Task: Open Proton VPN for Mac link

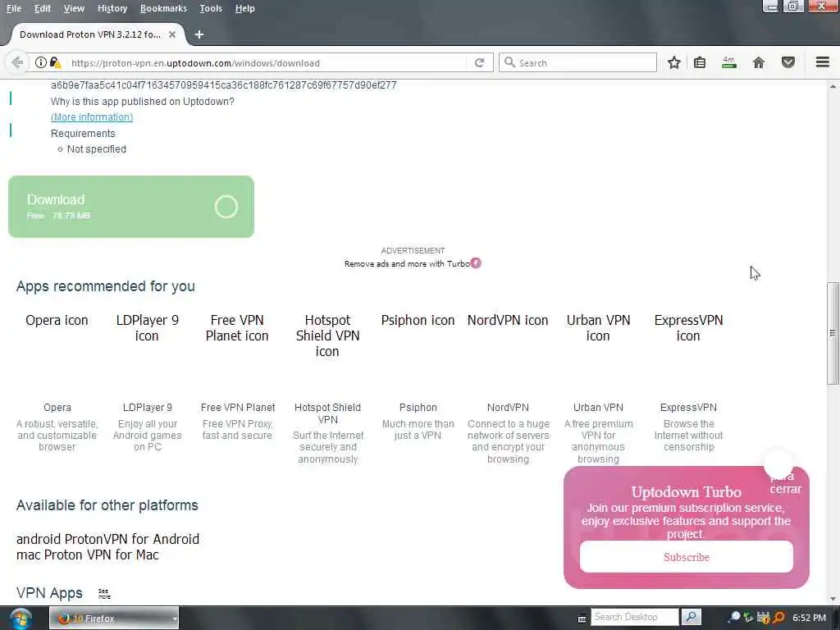Action: click(x=87, y=555)
